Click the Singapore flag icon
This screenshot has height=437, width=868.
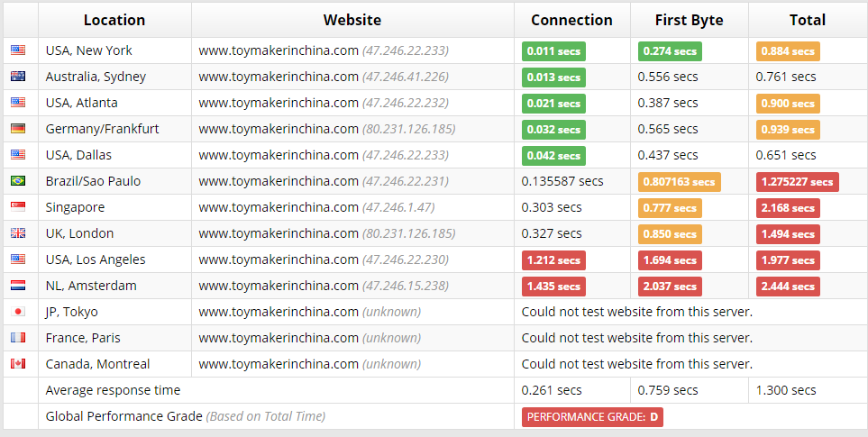point(18,207)
